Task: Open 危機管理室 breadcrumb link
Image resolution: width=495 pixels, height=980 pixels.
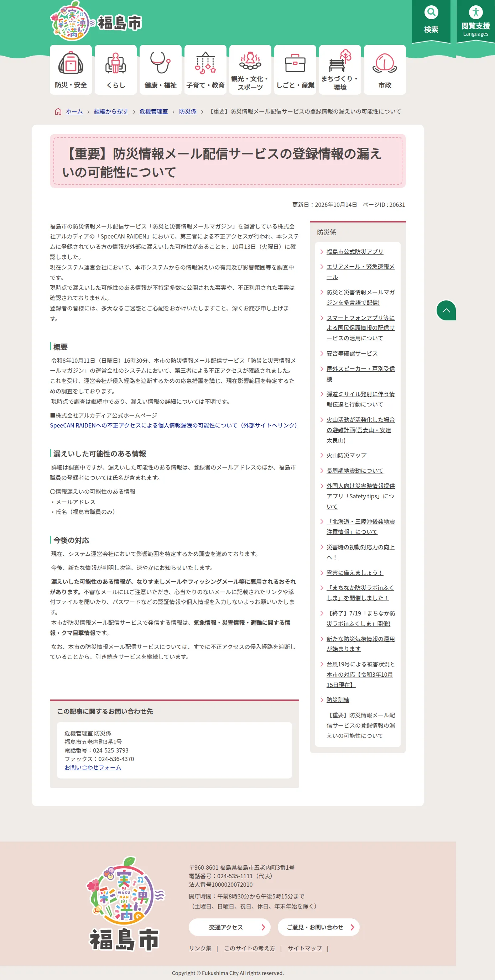Action: pos(154,111)
